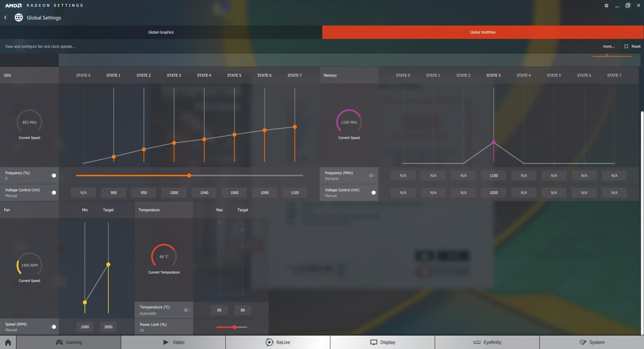Image resolution: width=644 pixels, height=349 pixels.
Task: Click the Eyefinity multi-screen icon
Action: (477, 342)
